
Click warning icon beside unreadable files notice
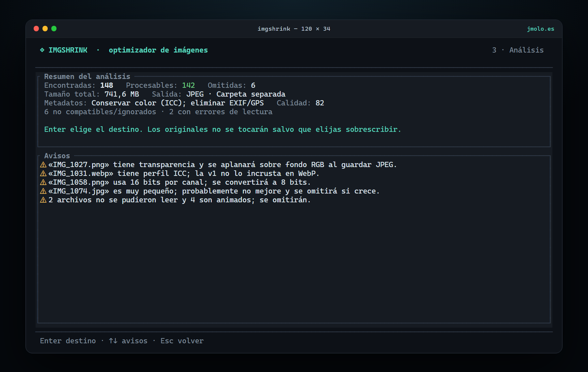tap(43, 200)
